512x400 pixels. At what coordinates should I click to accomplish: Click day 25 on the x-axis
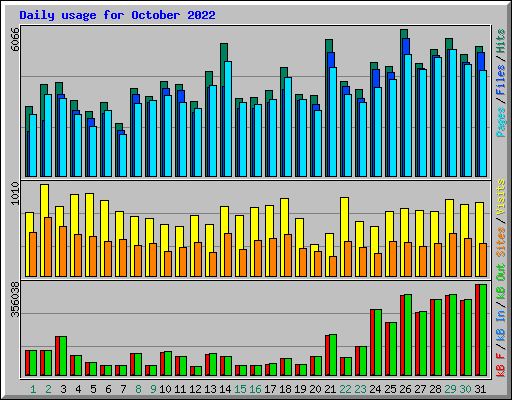pos(390,389)
